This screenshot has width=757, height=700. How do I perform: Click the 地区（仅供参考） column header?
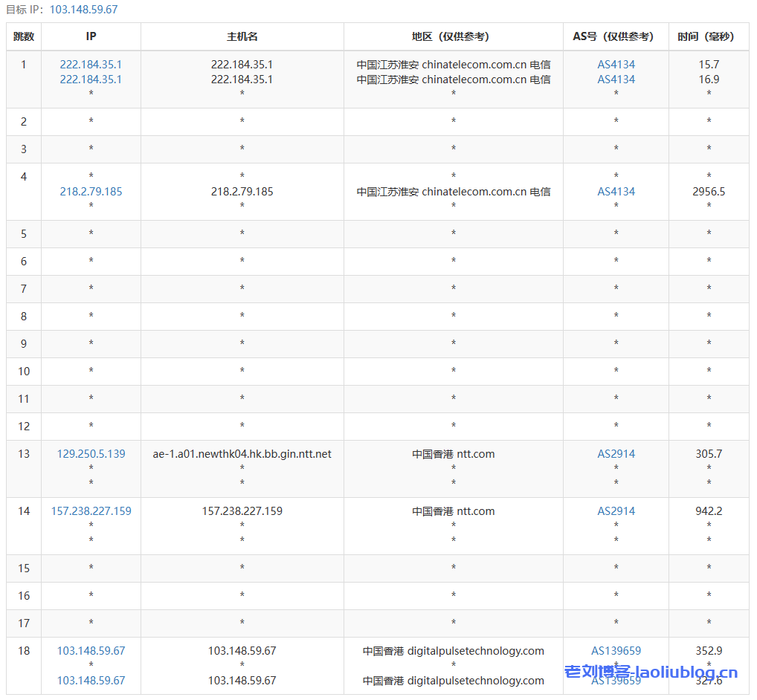tap(453, 36)
